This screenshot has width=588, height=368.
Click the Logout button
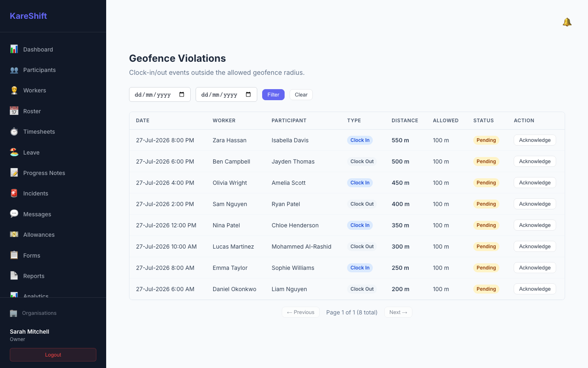(x=53, y=355)
